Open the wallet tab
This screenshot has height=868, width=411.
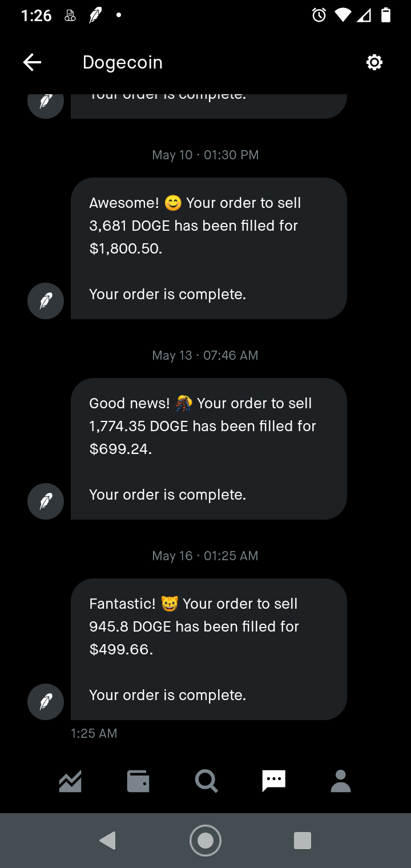point(138,781)
